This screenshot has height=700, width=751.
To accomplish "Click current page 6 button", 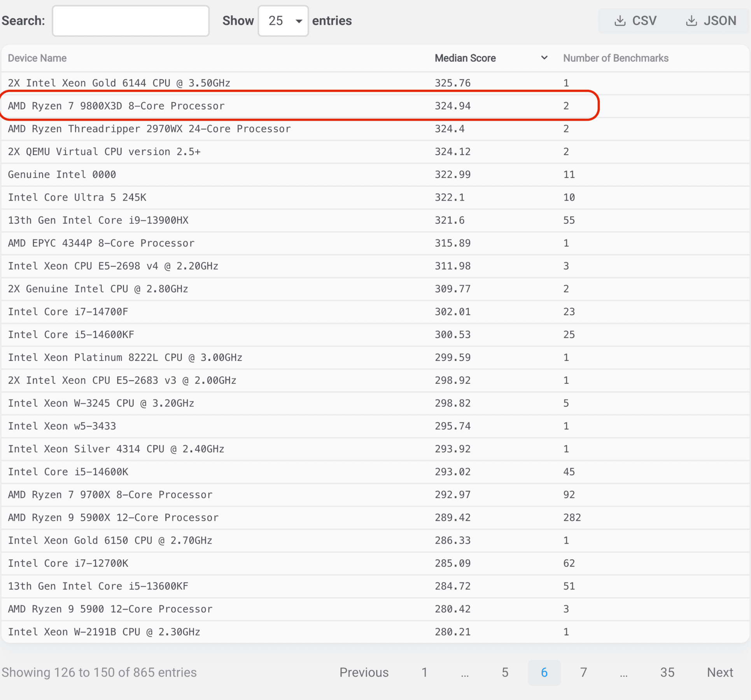I will [544, 672].
